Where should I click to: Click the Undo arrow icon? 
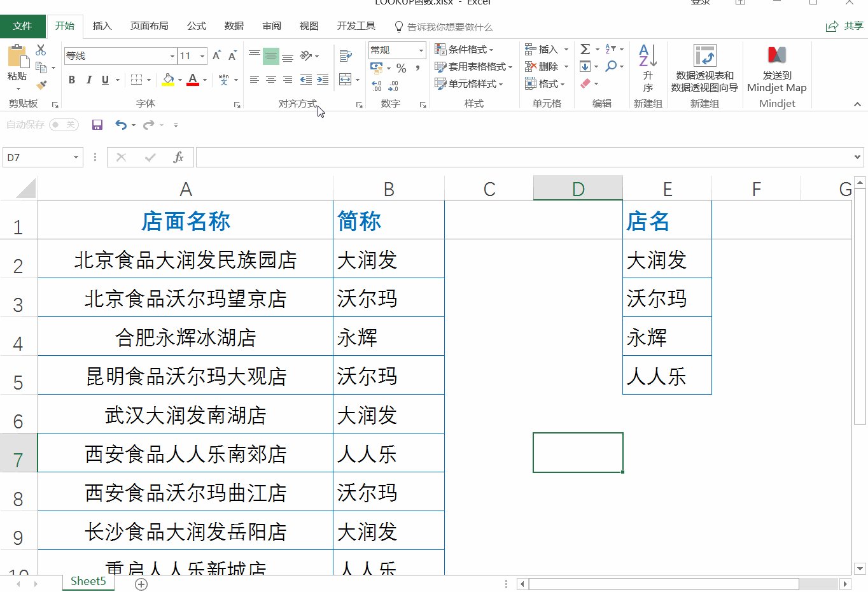point(121,125)
